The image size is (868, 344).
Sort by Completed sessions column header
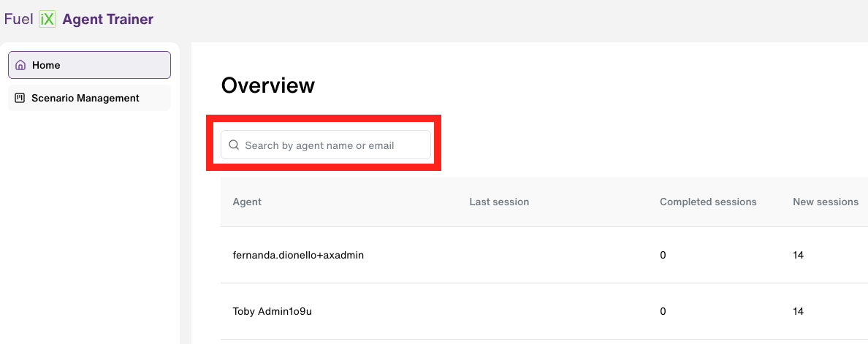click(x=708, y=202)
